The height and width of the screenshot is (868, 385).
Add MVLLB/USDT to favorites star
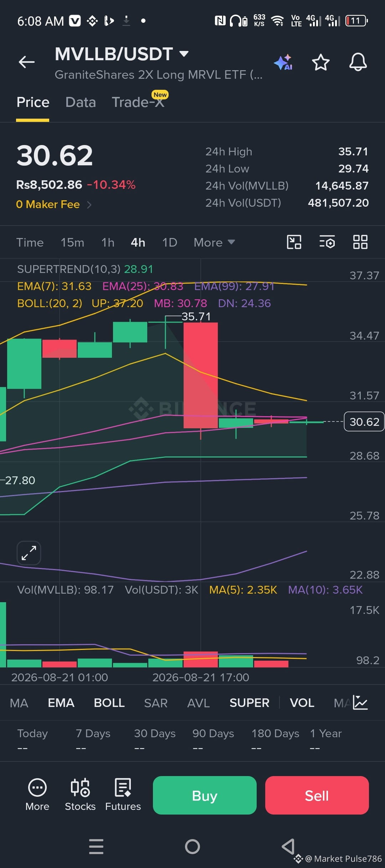[320, 62]
